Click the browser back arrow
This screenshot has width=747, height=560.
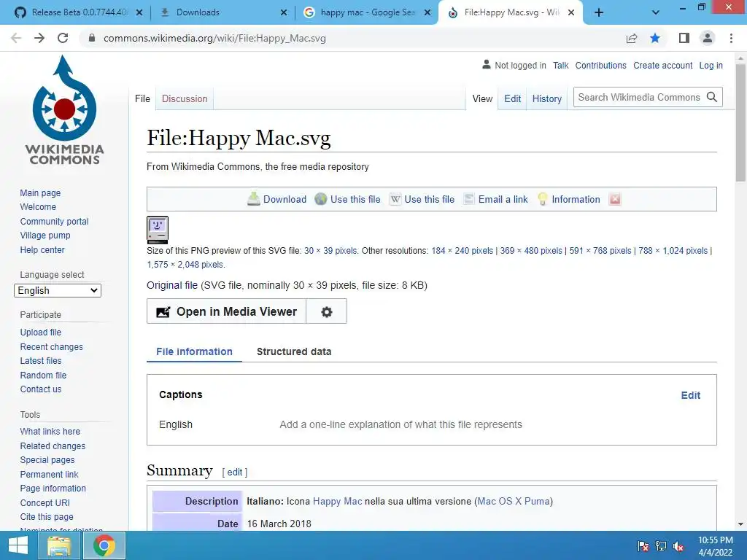click(x=16, y=38)
